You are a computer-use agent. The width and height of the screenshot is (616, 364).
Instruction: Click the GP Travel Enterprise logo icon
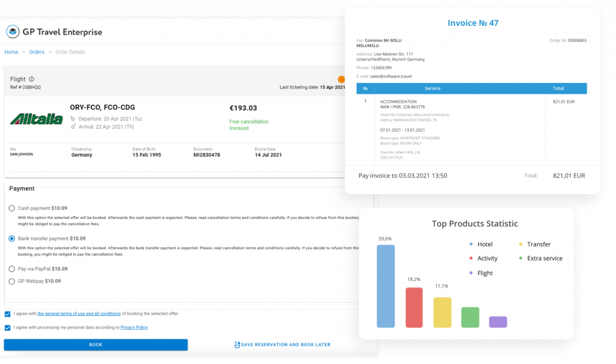click(13, 31)
